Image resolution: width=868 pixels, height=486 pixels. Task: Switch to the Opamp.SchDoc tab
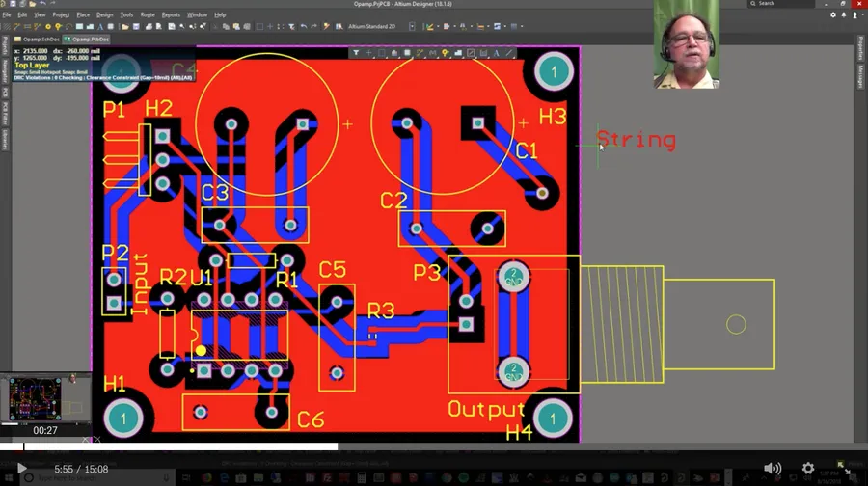38,40
